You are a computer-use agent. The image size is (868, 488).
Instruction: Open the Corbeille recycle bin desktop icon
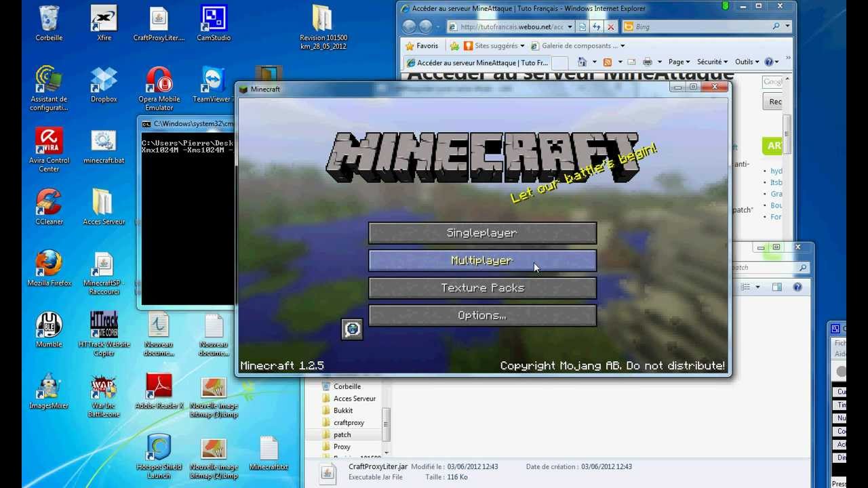point(49,24)
